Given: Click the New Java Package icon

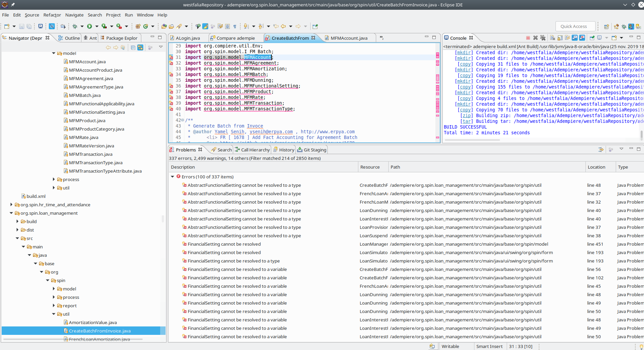Looking at the screenshot, I should pyautogui.click(x=138, y=26).
